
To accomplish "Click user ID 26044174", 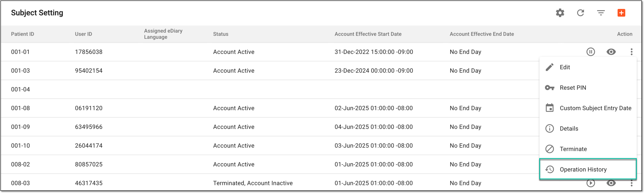I will coord(89,146).
